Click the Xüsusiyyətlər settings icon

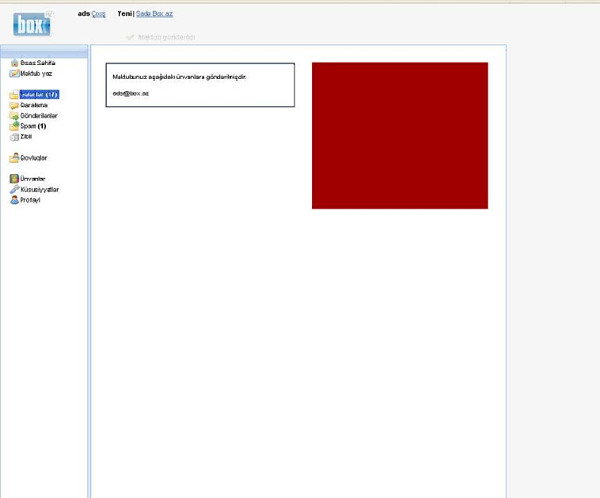[14, 189]
